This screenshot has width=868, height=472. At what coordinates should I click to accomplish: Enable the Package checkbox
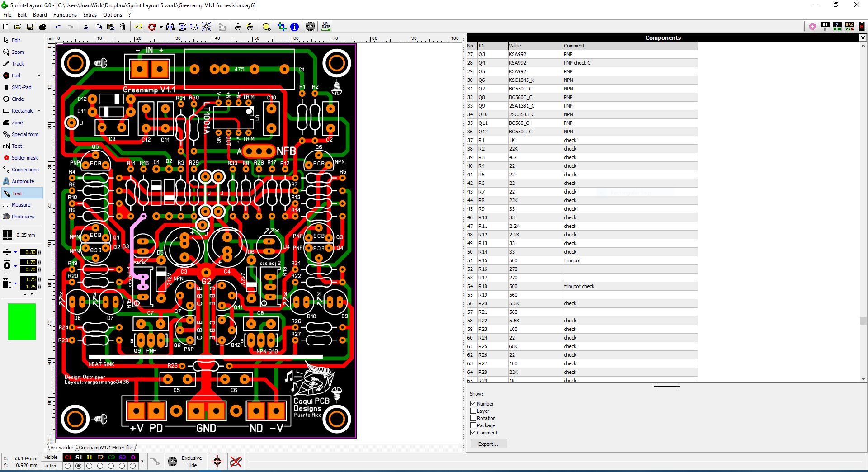click(x=473, y=425)
